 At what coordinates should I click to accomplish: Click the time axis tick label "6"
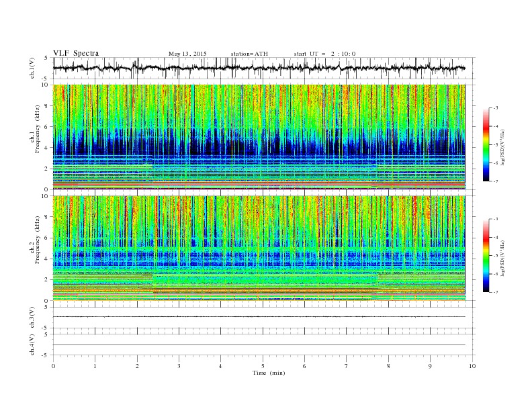304,366
